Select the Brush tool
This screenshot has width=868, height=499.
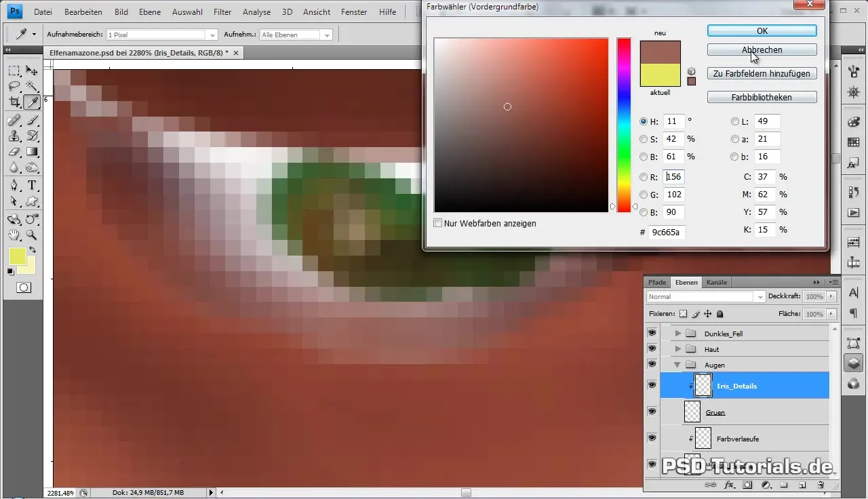tap(32, 120)
